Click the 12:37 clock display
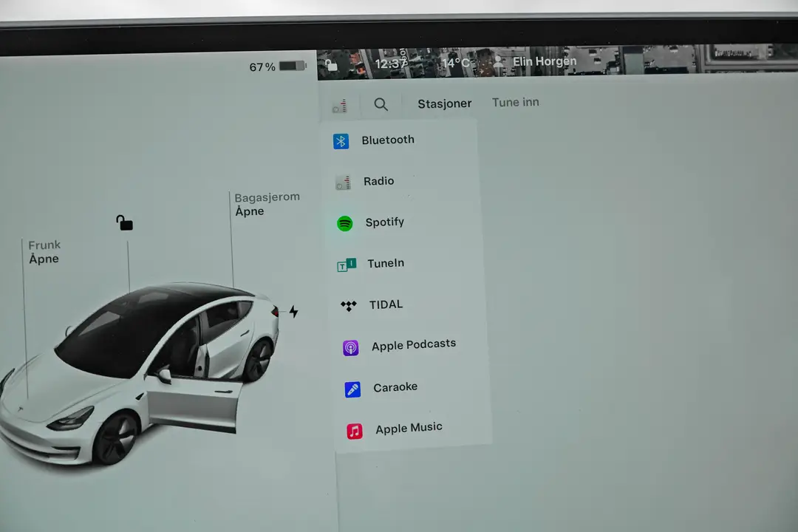This screenshot has height=532, width=798. (x=391, y=63)
